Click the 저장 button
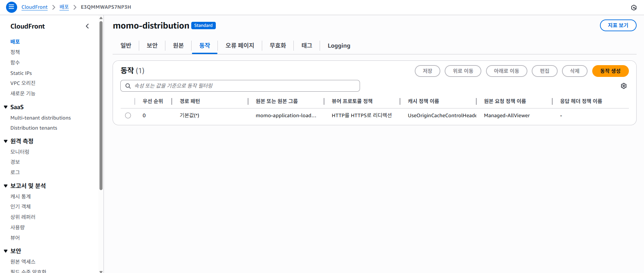Viewport: 644px width, 273px height. coord(428,71)
